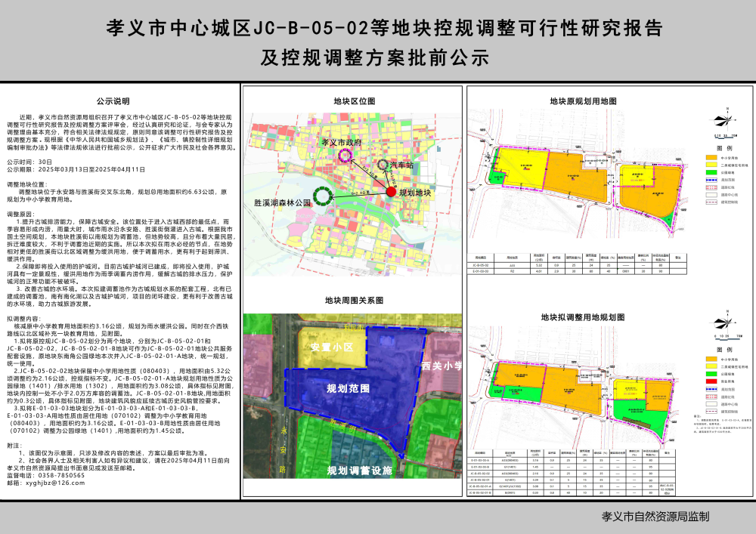Click the email line "邮箱：xyghjbz@126.com"
The height and width of the screenshot is (534, 756).
tap(46, 483)
